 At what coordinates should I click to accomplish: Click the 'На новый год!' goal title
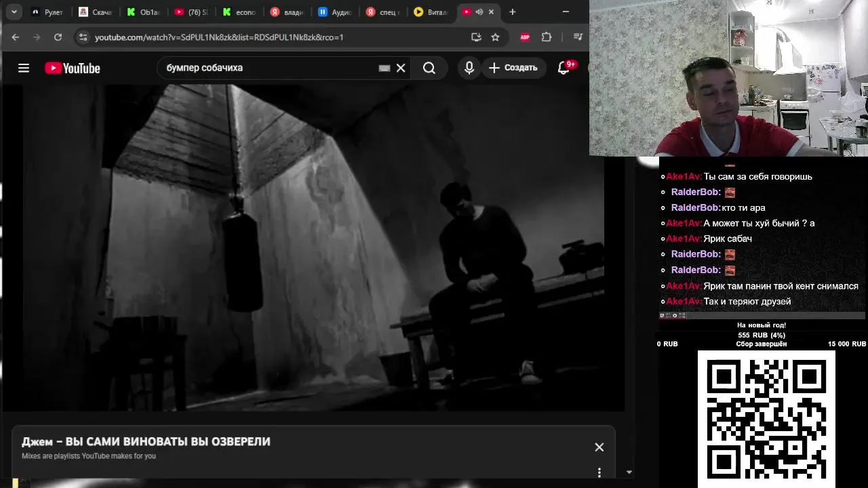click(762, 325)
